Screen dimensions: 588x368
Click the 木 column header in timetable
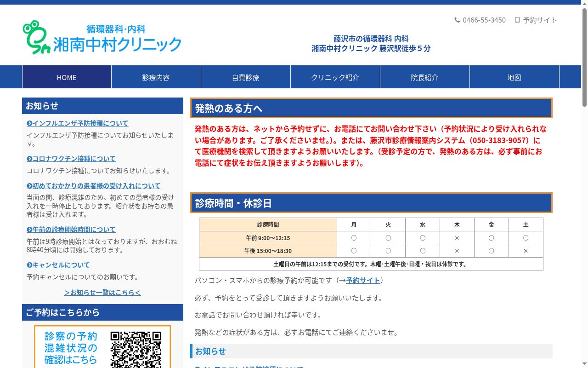tap(457, 224)
